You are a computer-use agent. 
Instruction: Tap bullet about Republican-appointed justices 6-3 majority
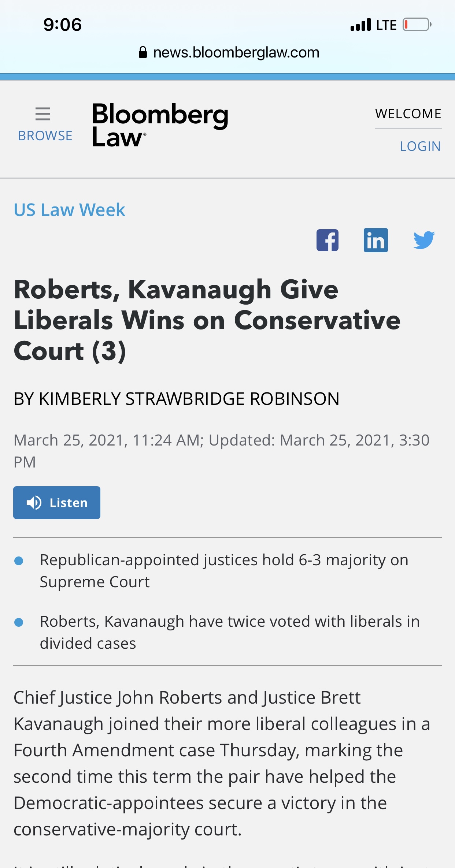click(224, 571)
